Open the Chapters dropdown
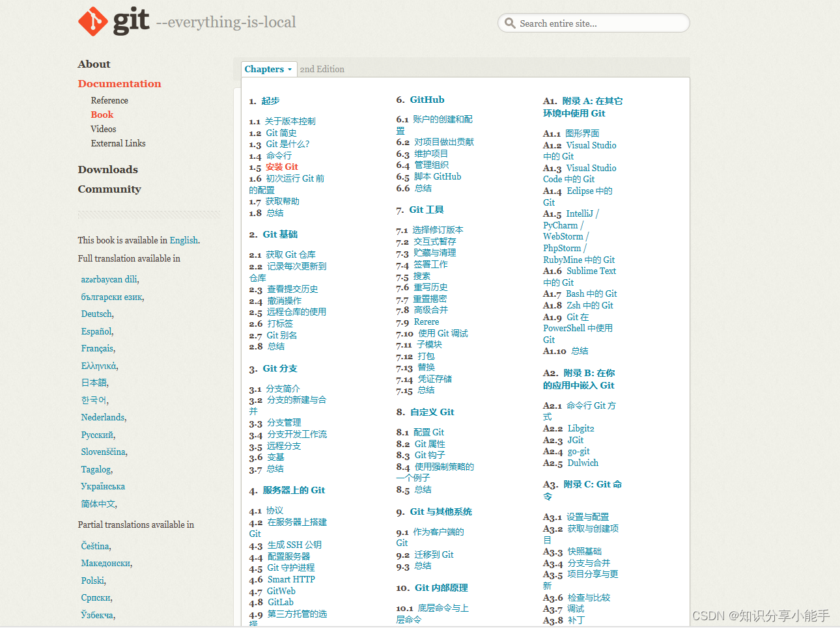Screen dimensions: 840x628 coord(268,69)
